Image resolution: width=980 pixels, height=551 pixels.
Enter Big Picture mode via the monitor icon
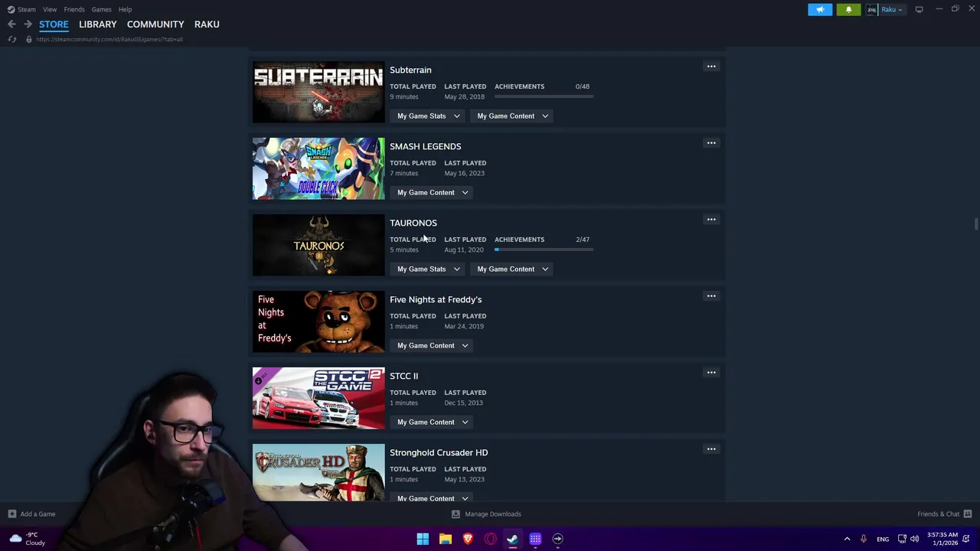click(x=919, y=9)
